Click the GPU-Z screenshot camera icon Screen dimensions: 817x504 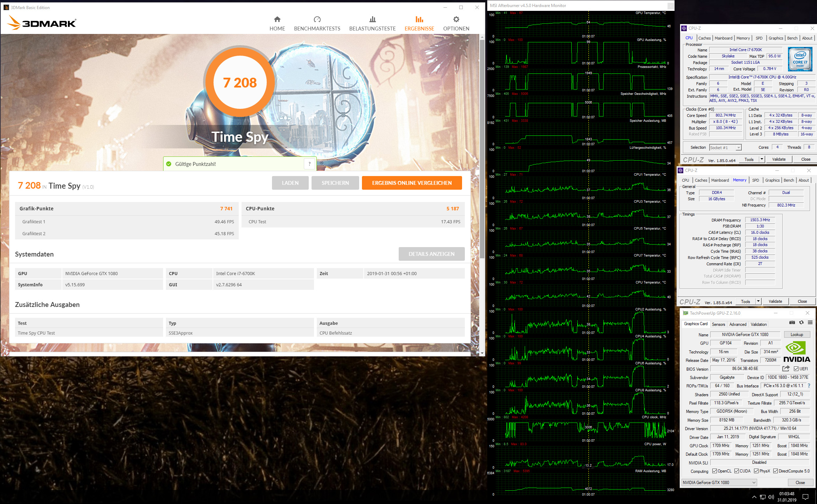point(792,322)
